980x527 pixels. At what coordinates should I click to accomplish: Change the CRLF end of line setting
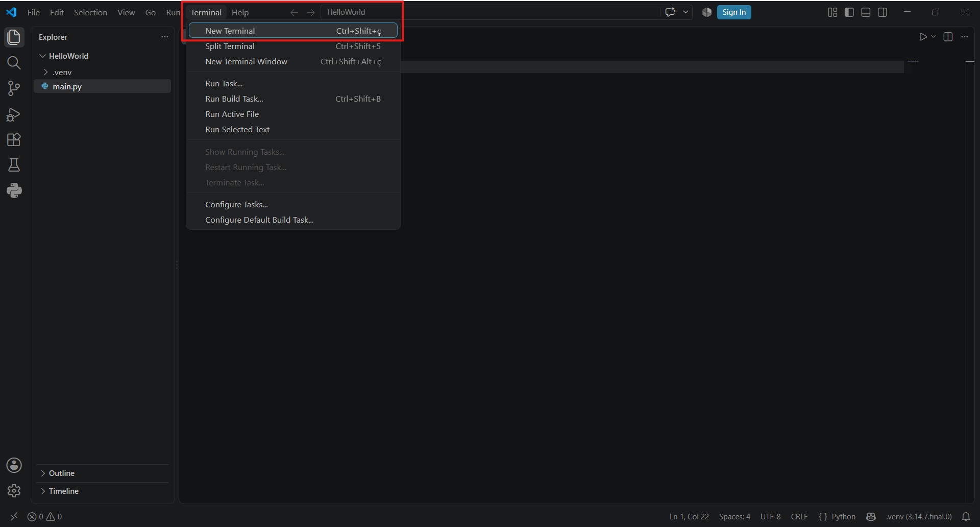[x=799, y=517]
